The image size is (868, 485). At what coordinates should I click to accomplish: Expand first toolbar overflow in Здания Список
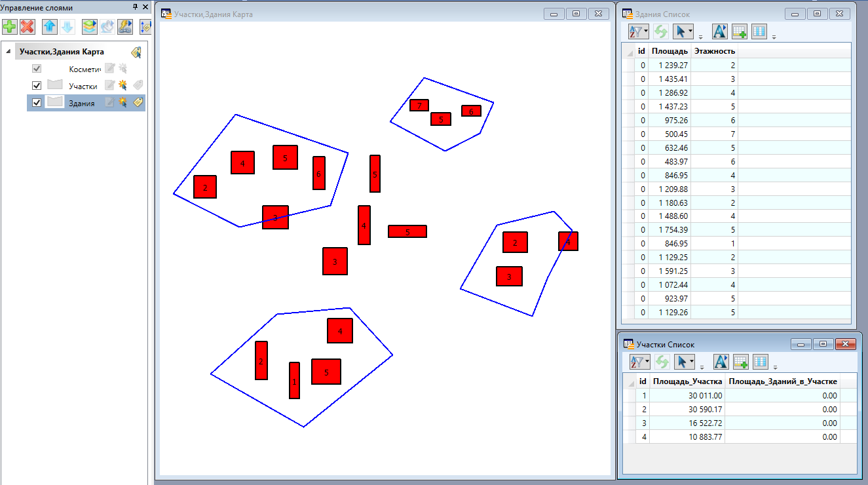(x=700, y=36)
